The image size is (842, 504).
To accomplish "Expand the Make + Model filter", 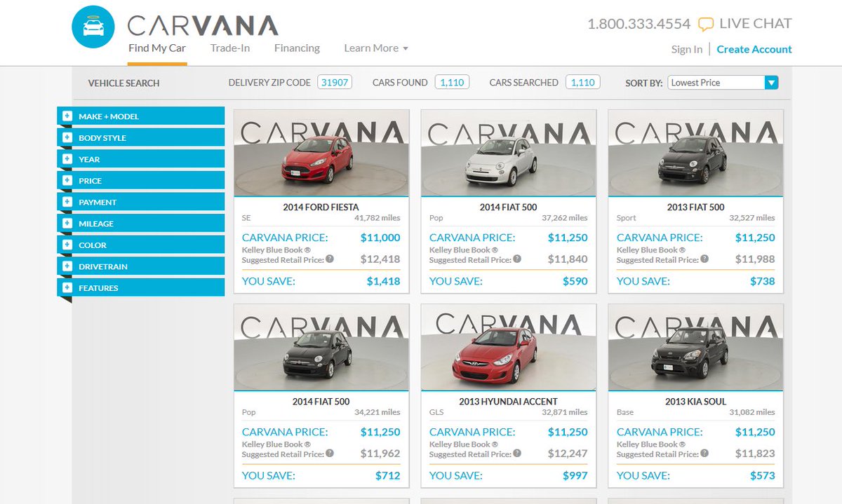I will click(x=140, y=116).
